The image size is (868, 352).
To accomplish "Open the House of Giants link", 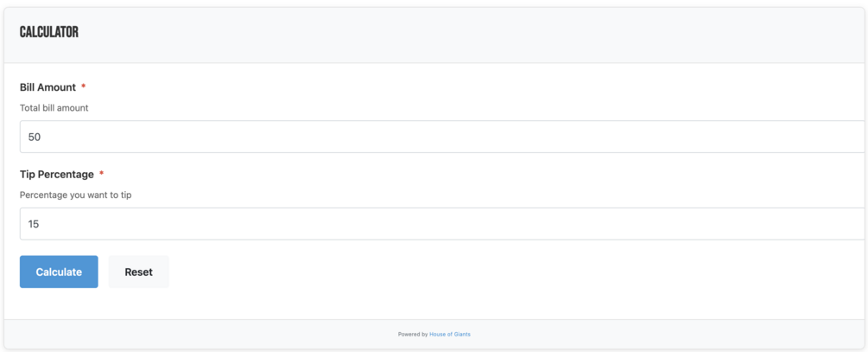I will [449, 334].
